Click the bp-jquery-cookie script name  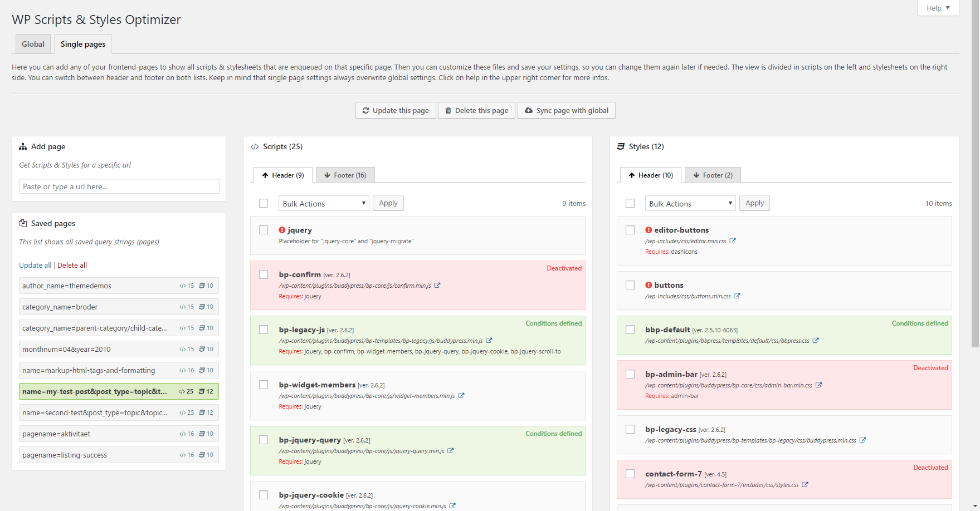tap(311, 495)
